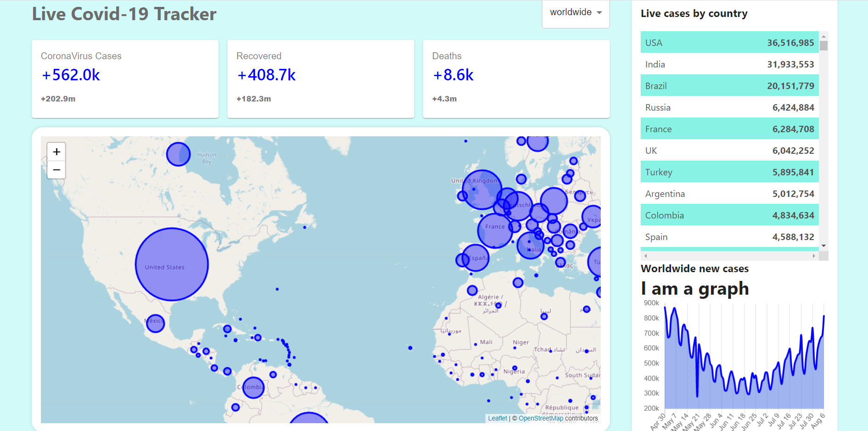Screen dimensions: 868x431
Task: Click the 'I am a graph' heading
Action: (695, 289)
